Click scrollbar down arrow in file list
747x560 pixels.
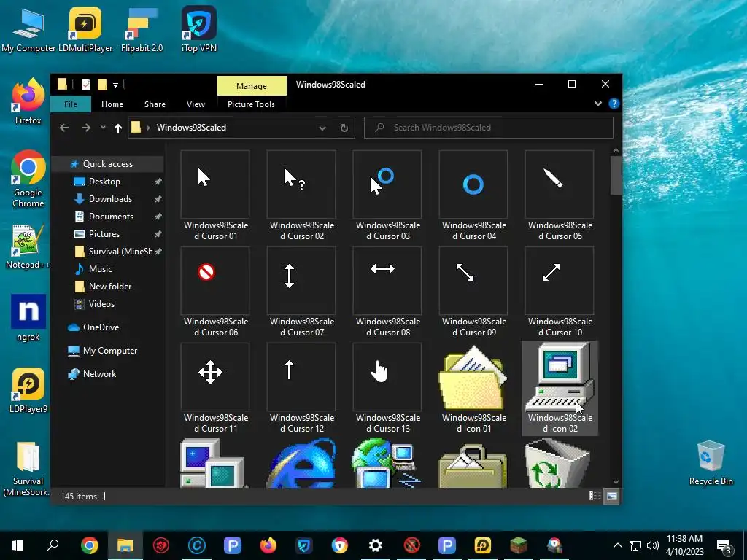[x=616, y=482]
